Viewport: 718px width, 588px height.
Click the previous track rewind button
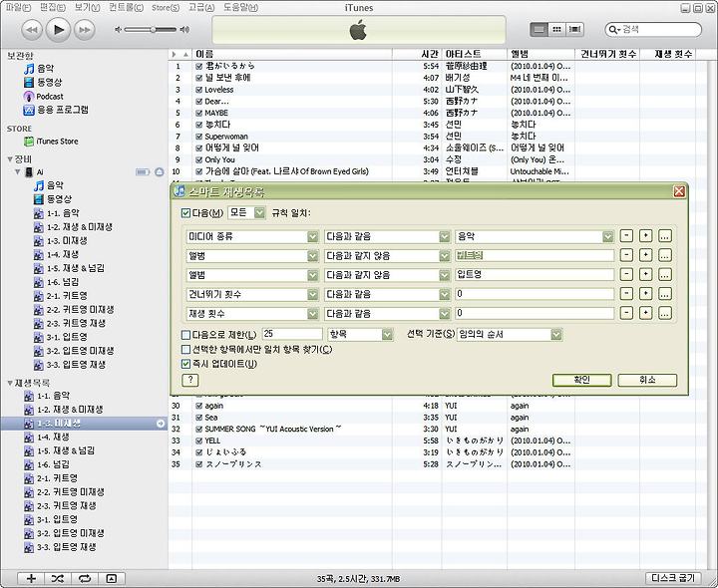pos(32,30)
